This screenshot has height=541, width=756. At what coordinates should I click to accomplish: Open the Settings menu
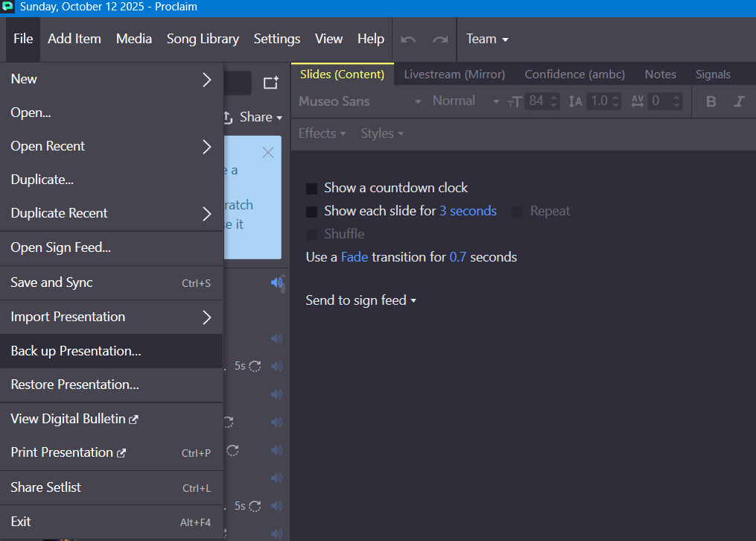coord(277,39)
